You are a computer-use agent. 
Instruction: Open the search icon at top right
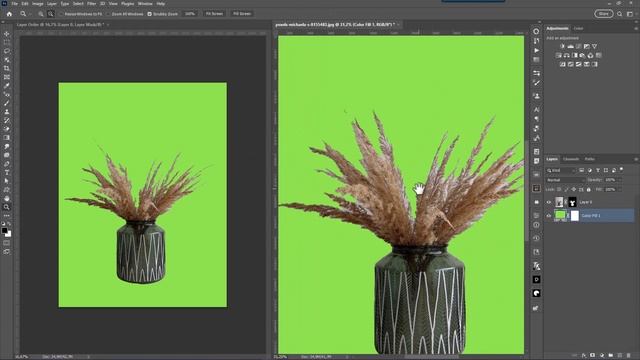pos(620,14)
